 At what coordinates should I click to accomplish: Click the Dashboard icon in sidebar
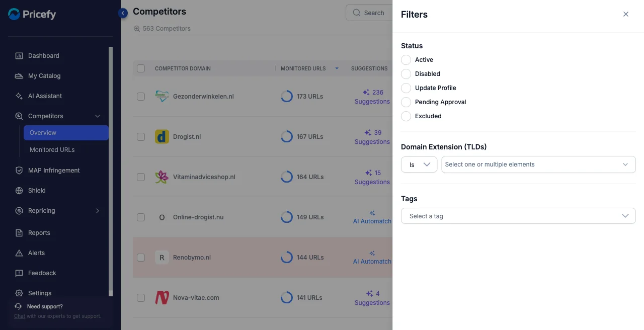(x=19, y=56)
